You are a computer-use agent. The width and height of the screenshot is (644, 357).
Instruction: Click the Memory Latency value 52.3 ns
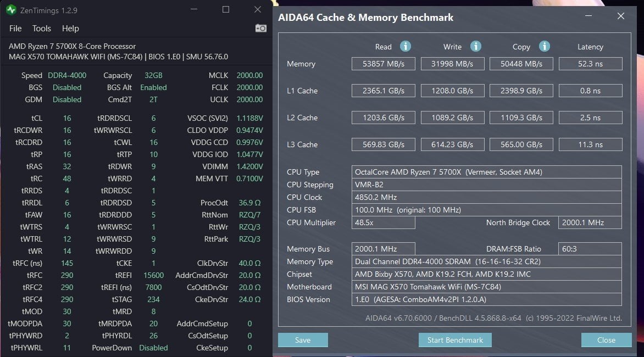(x=590, y=64)
